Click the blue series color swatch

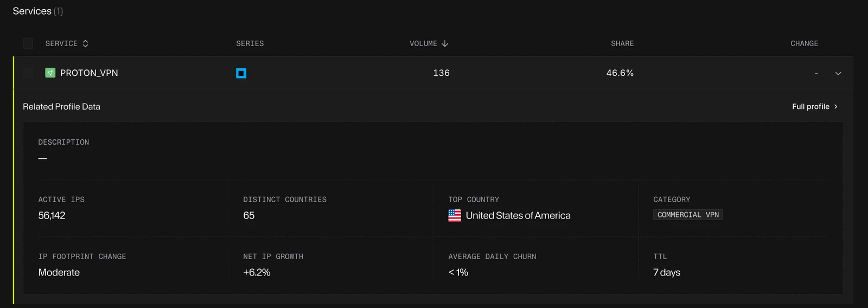tap(241, 73)
